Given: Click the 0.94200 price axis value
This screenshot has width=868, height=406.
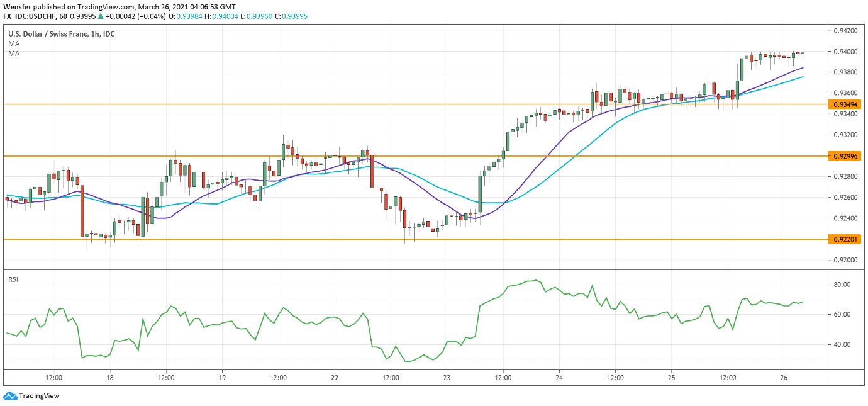Looking at the screenshot, I should (x=845, y=31).
